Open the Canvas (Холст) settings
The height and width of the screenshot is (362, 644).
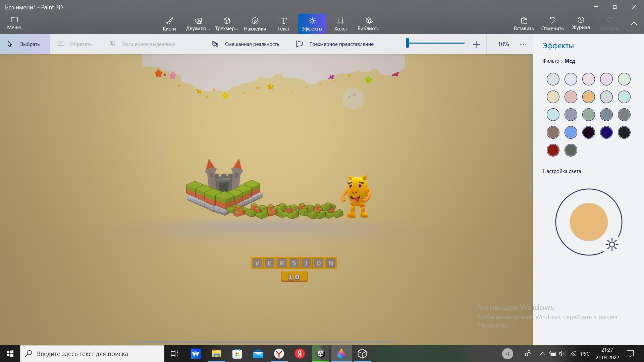pyautogui.click(x=340, y=24)
